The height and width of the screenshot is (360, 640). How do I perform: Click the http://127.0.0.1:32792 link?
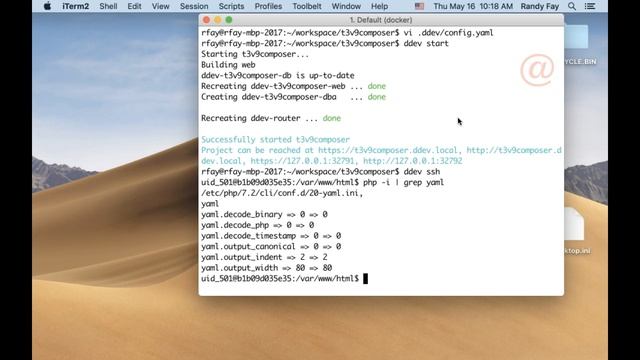[413, 161]
